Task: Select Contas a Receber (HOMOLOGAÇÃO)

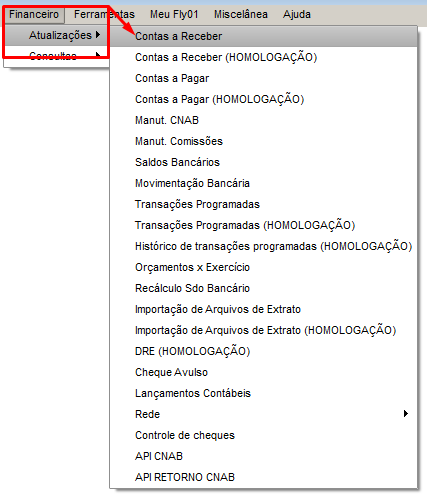Action: point(263,57)
